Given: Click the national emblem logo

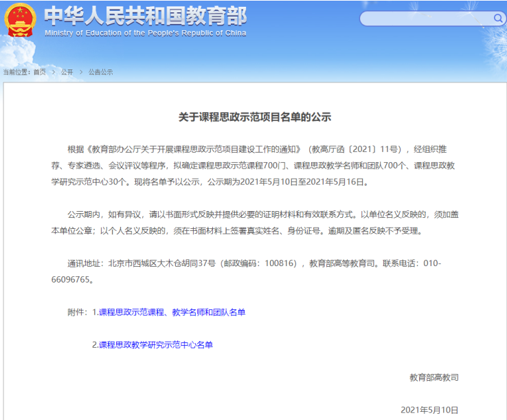Looking at the screenshot, I should [x=20, y=20].
